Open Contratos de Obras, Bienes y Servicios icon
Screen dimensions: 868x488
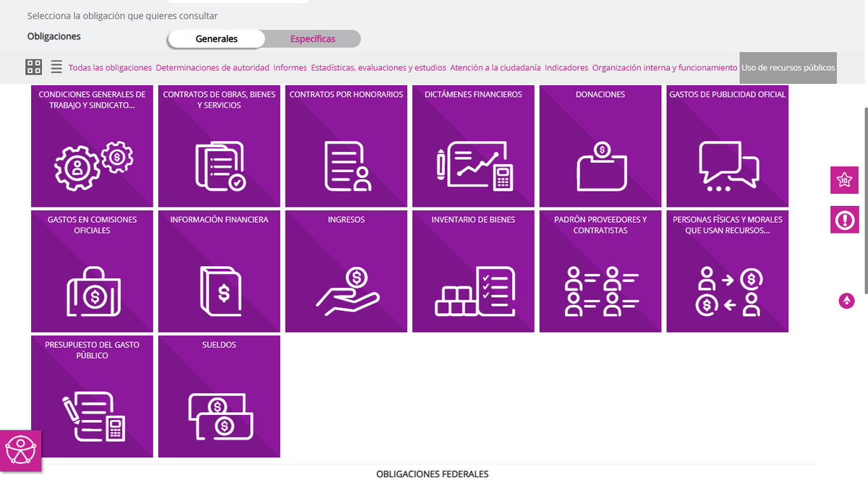(x=220, y=166)
